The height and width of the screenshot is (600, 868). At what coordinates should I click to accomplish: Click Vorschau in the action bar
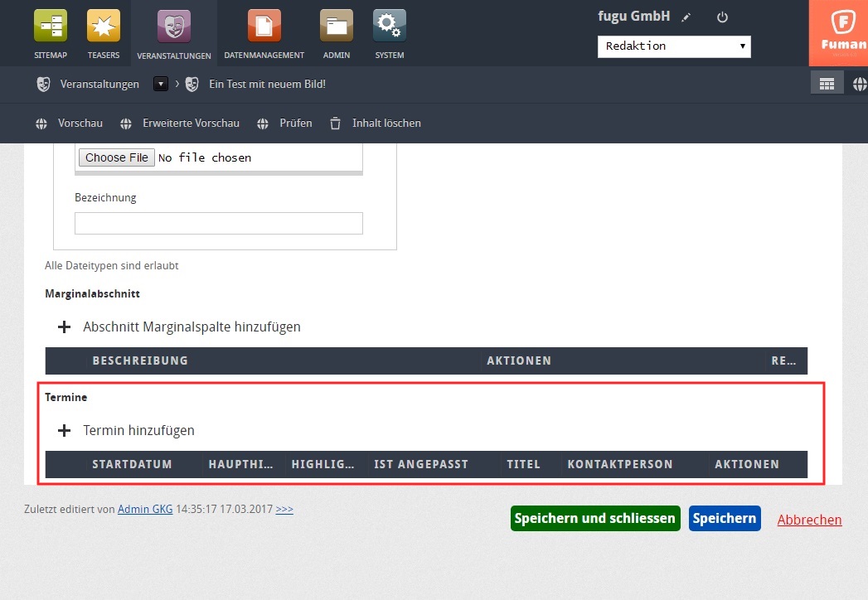(x=70, y=123)
